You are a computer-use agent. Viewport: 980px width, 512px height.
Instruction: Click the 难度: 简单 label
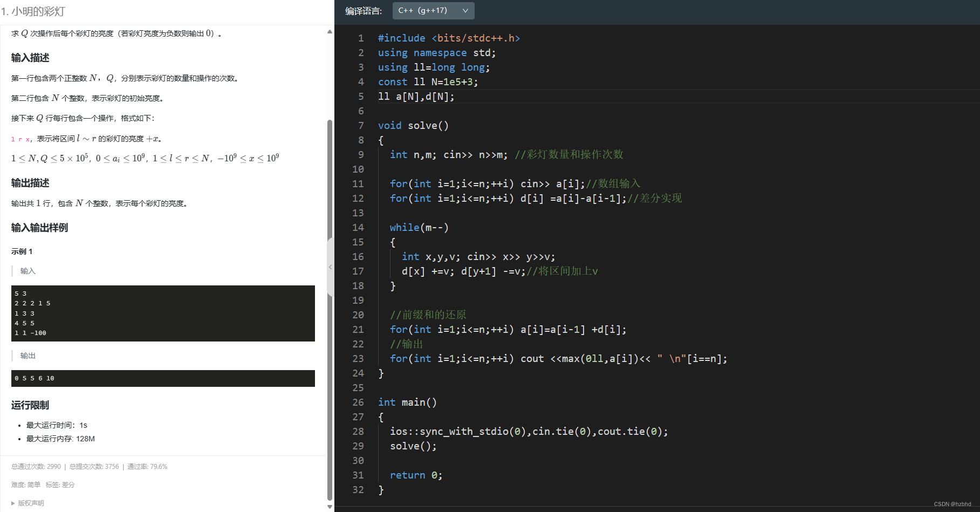tap(26, 485)
